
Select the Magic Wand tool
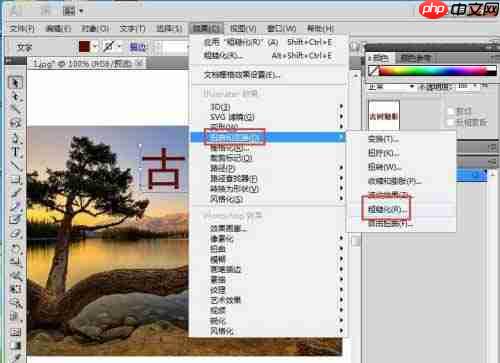(15, 109)
